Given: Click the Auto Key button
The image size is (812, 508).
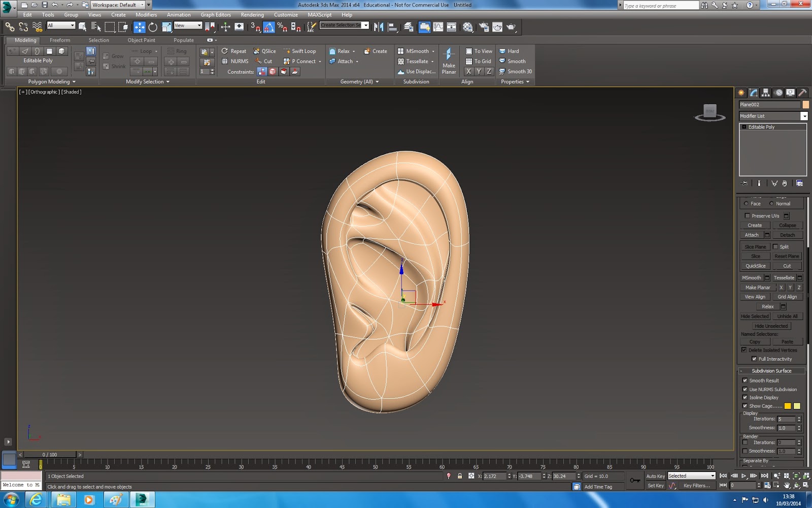Looking at the screenshot, I should (655, 476).
